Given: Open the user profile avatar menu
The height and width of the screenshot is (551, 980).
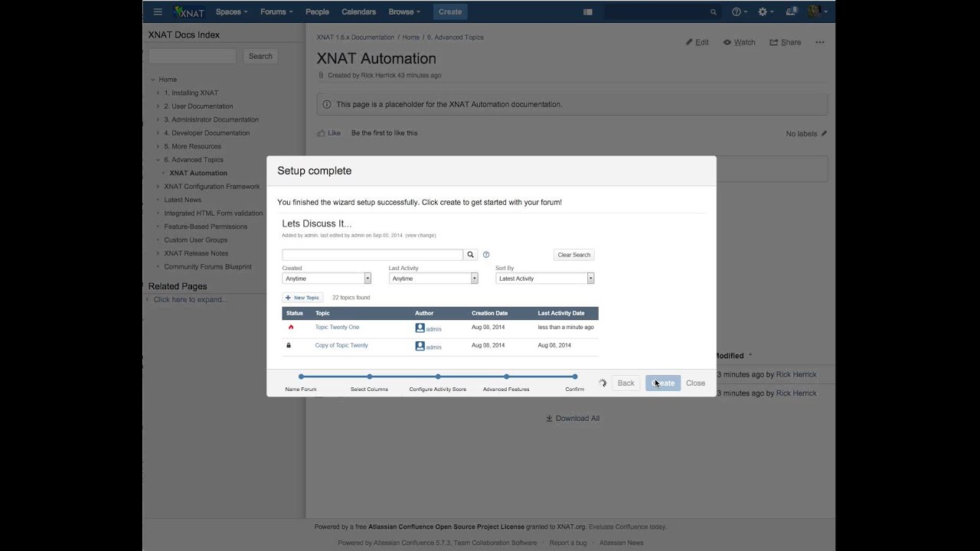Looking at the screenshot, I should [x=816, y=11].
